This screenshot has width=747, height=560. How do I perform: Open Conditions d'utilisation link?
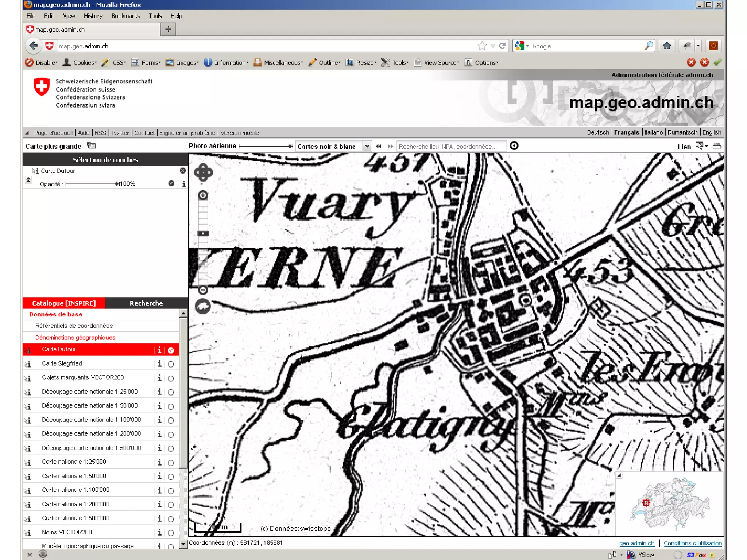[692, 543]
